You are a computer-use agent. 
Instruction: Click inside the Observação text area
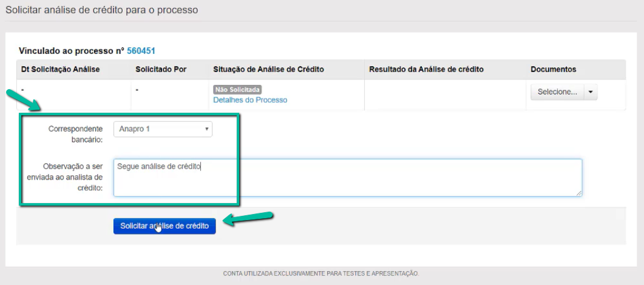pos(347,178)
